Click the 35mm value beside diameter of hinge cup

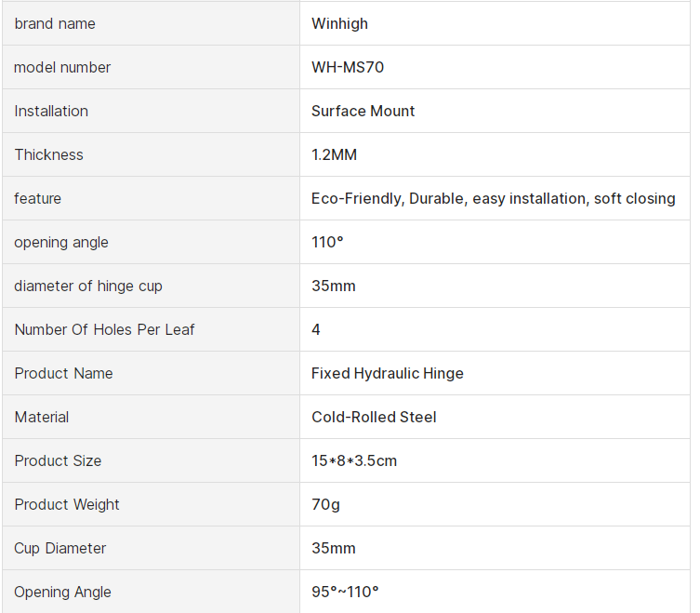coord(333,286)
